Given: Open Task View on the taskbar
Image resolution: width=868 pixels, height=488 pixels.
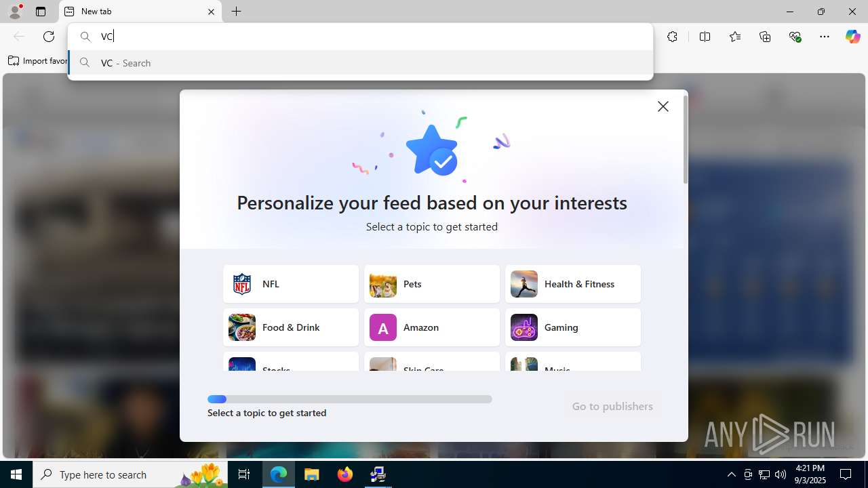Looking at the screenshot, I should click(x=244, y=474).
